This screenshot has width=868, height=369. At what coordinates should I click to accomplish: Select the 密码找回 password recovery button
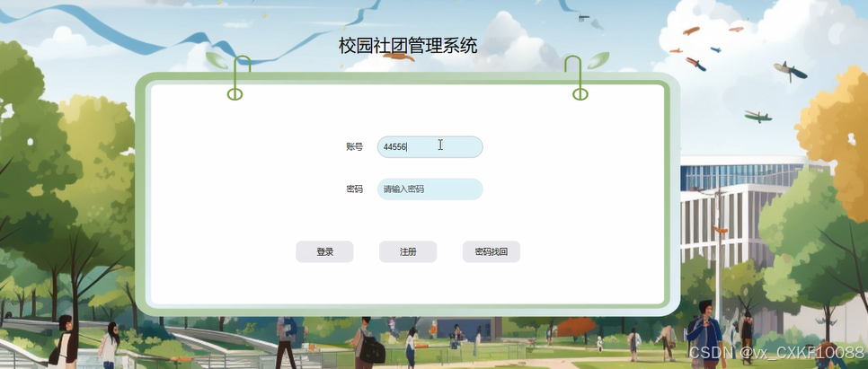(492, 251)
